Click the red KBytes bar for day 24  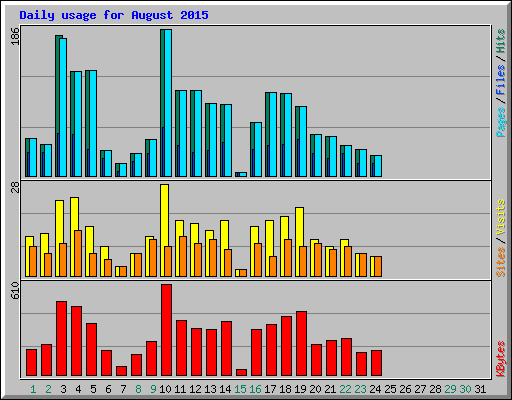click(376, 363)
